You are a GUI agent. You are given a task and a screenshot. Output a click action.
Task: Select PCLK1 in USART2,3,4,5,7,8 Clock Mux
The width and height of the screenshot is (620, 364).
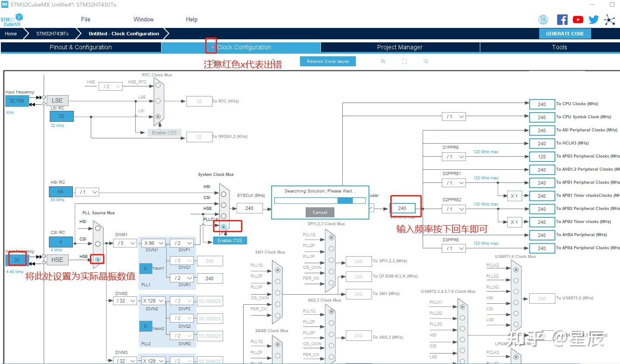(x=462, y=306)
